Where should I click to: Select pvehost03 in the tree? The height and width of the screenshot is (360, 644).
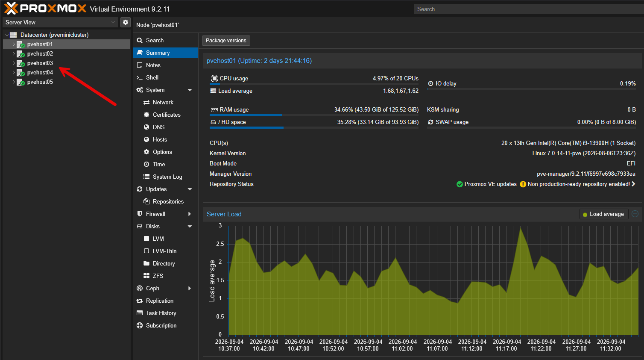[x=67, y=63]
